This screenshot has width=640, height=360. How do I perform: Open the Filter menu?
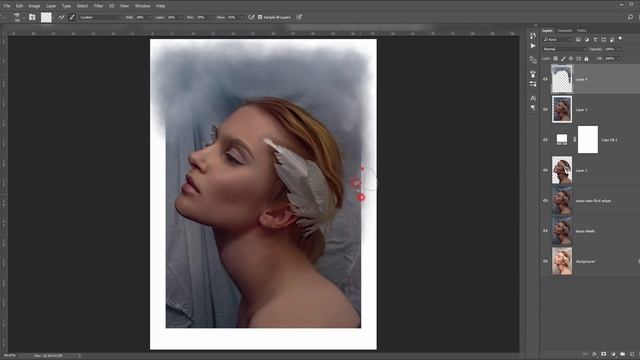(98, 6)
